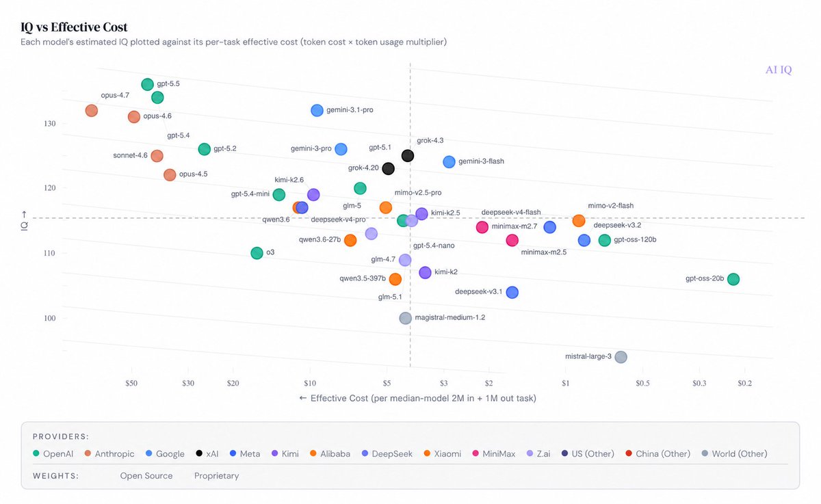The width and height of the screenshot is (821, 504).
Task: Filter by Proprietary weights
Action: click(216, 476)
